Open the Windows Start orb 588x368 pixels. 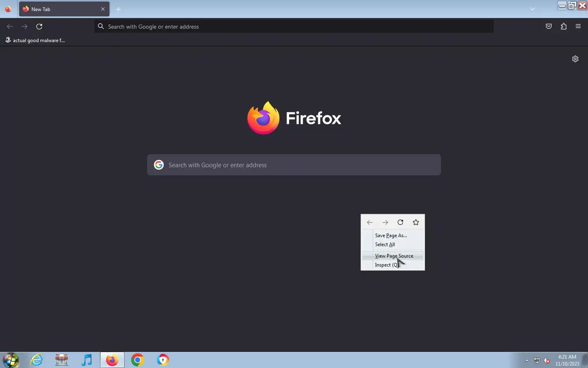[x=11, y=360]
